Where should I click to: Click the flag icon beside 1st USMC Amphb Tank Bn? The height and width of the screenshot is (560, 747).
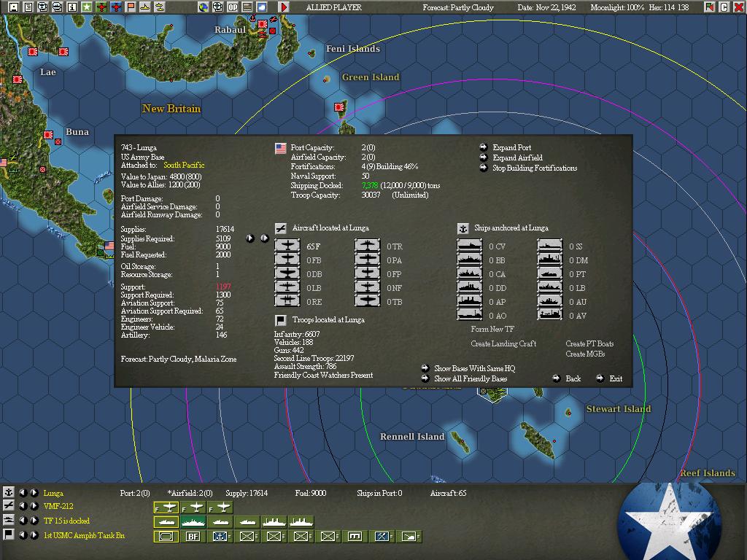pos(8,534)
